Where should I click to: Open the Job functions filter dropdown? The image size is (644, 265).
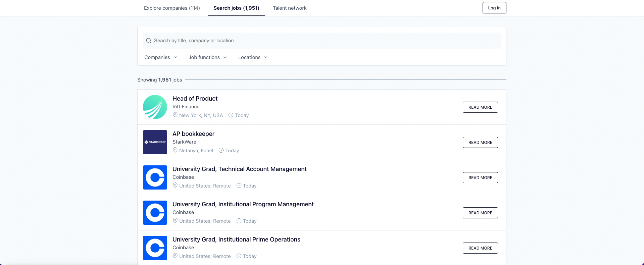[x=207, y=57]
